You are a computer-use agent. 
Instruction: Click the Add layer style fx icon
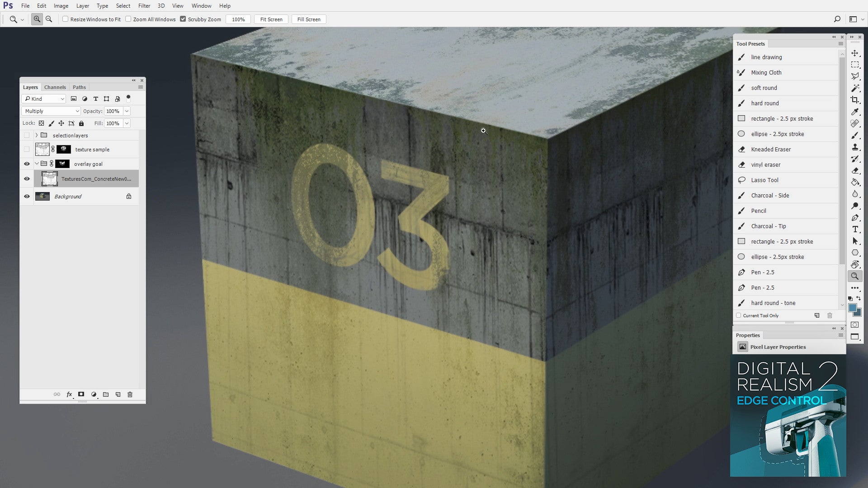click(69, 394)
